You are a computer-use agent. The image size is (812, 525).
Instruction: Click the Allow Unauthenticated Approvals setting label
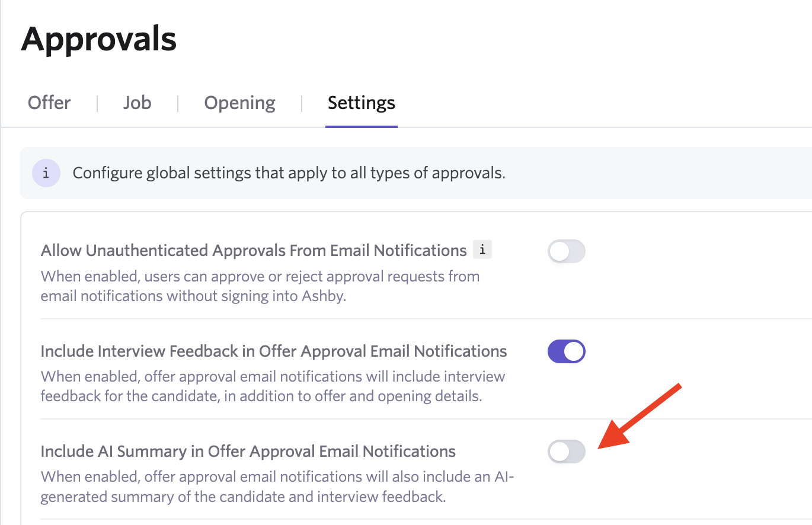click(x=254, y=251)
